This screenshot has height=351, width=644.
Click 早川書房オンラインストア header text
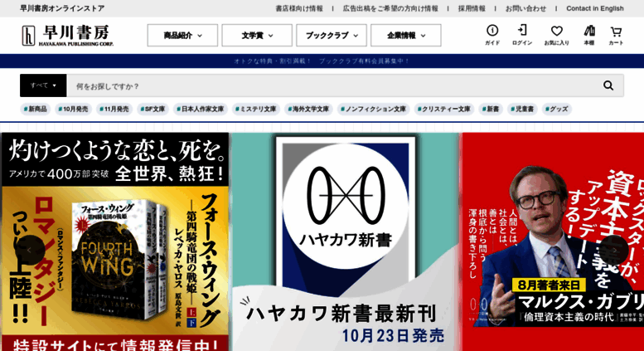pyautogui.click(x=62, y=8)
